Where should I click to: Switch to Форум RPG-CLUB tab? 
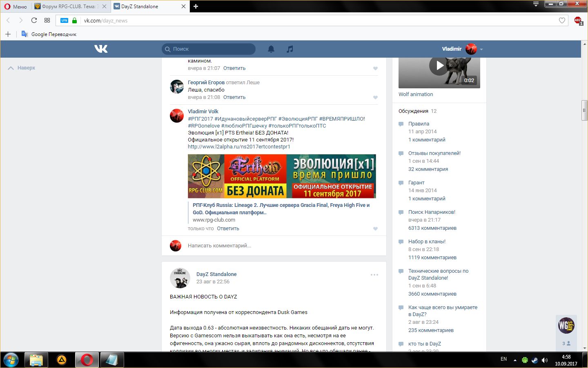click(70, 6)
